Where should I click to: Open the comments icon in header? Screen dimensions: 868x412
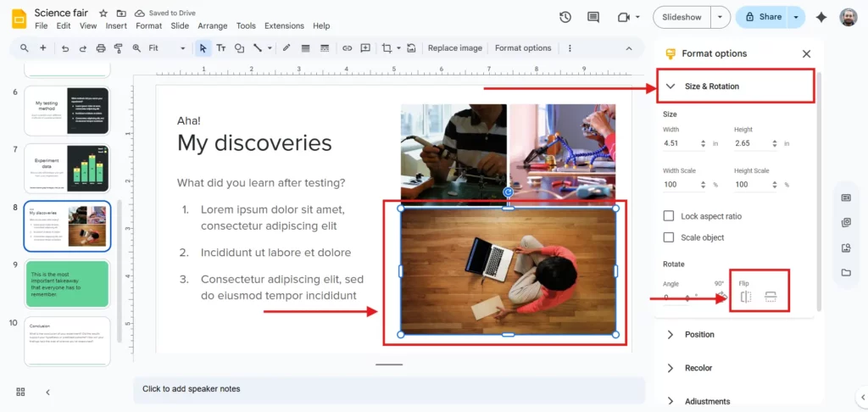(593, 17)
